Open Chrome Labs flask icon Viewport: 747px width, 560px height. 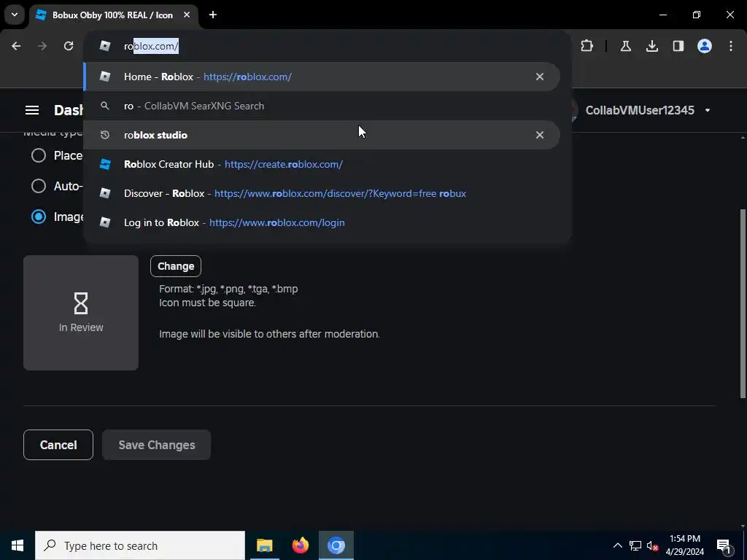click(x=625, y=46)
